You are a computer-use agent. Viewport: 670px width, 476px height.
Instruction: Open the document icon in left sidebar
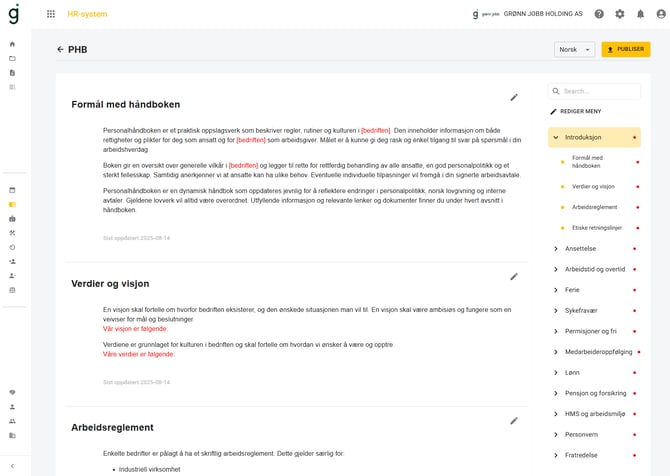12,73
